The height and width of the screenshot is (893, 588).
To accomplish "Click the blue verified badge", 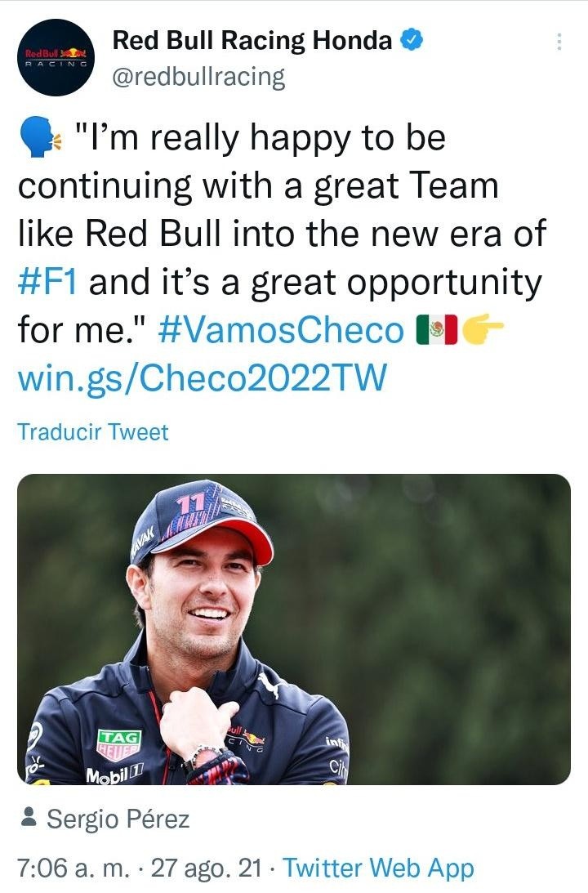I will [x=413, y=40].
